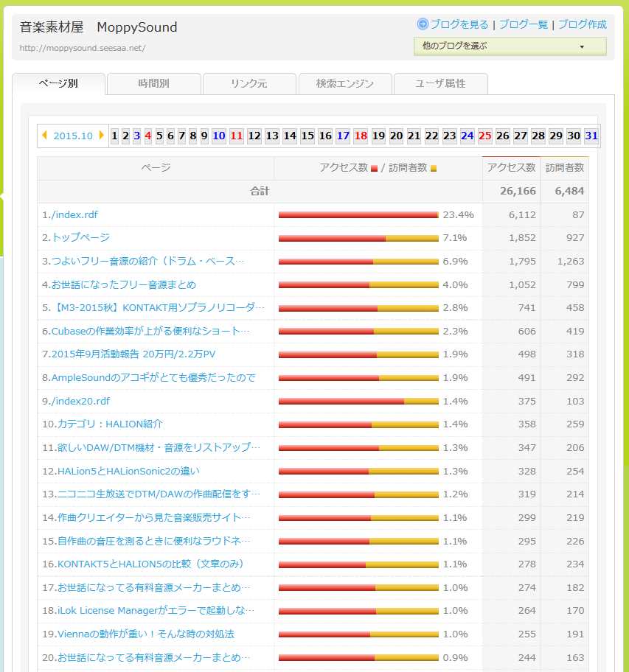Screen dimensions: 629x672
Task: Click the next month arrow after 2015.10
Action: coord(102,136)
